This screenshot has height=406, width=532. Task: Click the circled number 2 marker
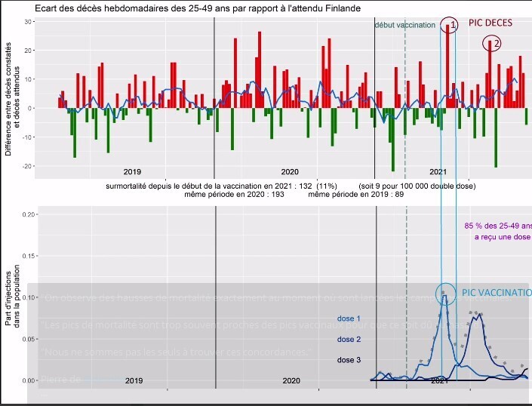click(492, 44)
